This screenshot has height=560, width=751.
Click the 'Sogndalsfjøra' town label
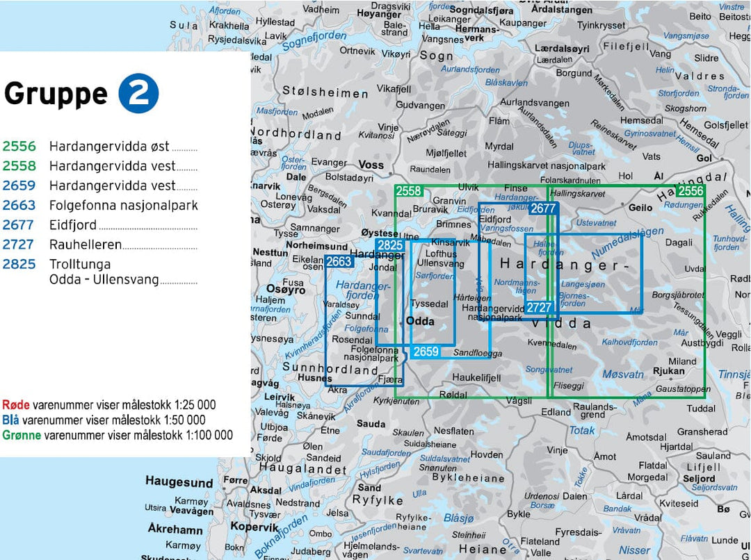tap(481, 10)
